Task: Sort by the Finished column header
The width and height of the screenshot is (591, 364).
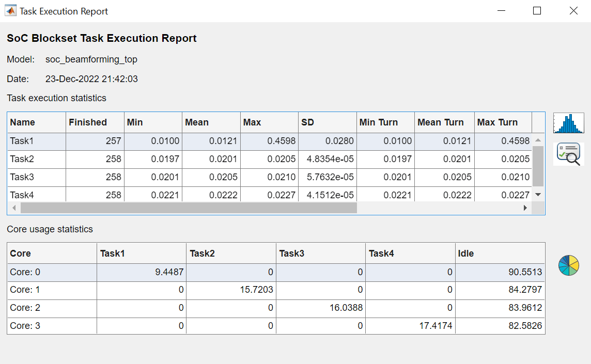Action: click(95, 122)
